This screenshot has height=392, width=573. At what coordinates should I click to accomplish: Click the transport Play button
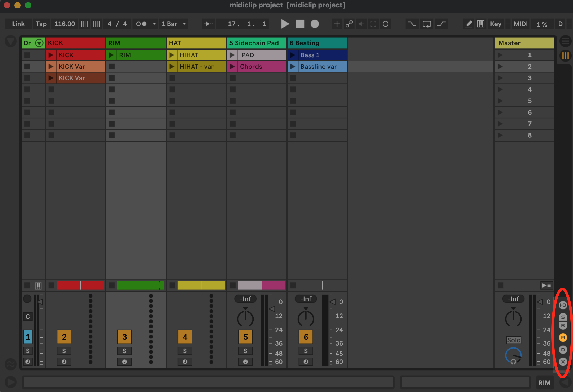(x=285, y=24)
